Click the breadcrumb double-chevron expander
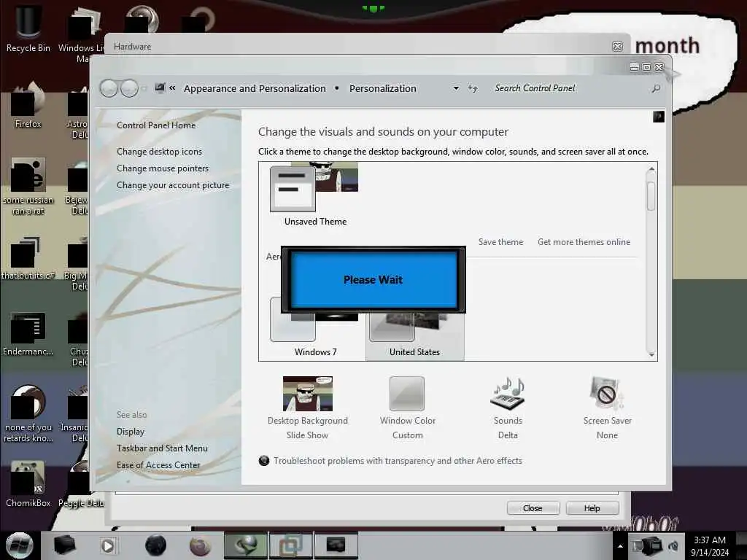The width and height of the screenshot is (747, 560). click(x=172, y=88)
